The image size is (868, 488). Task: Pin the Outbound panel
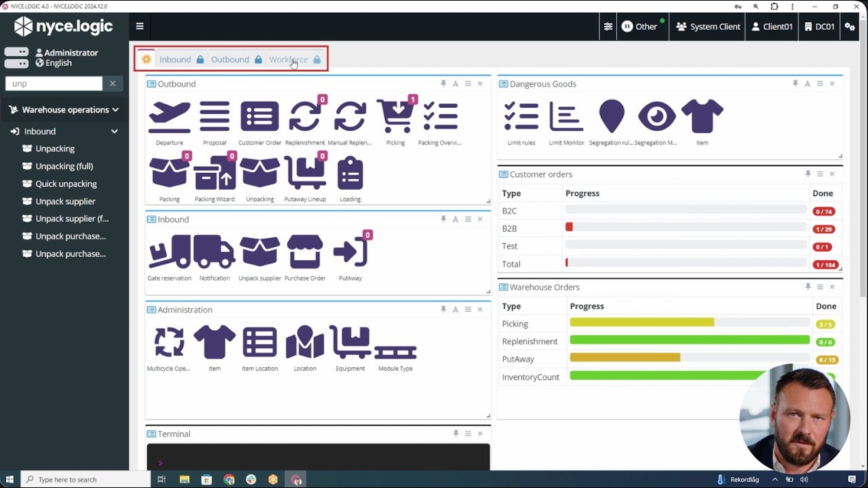click(x=443, y=83)
